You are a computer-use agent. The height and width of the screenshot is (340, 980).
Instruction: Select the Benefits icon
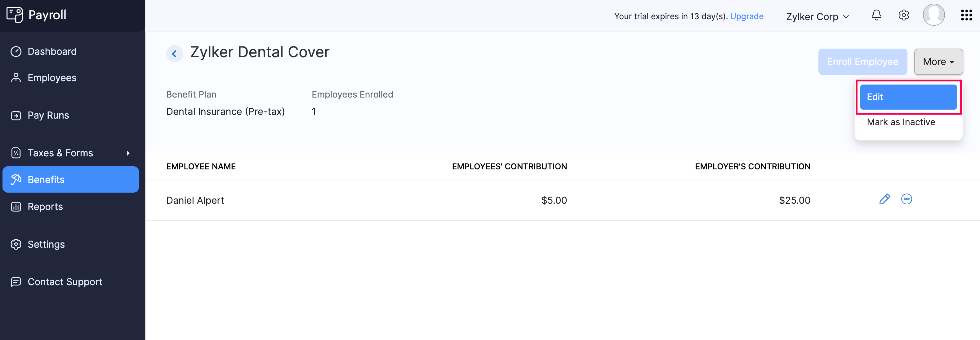16,179
